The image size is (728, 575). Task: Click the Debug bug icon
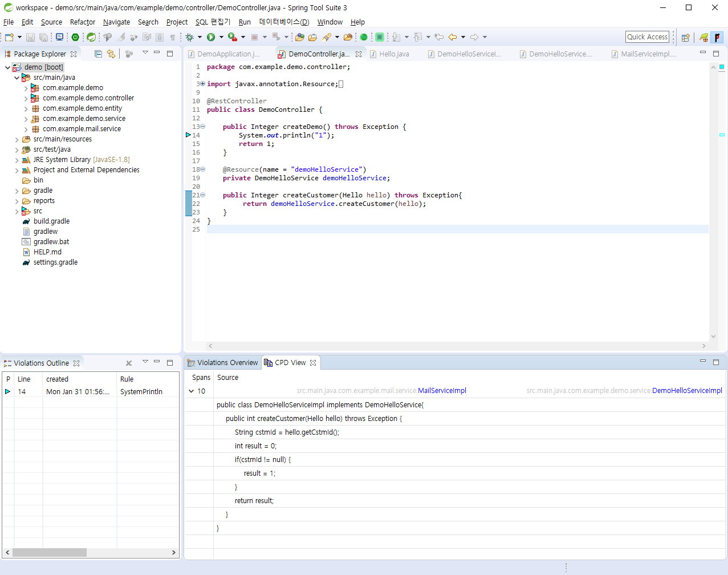pyautogui.click(x=189, y=37)
